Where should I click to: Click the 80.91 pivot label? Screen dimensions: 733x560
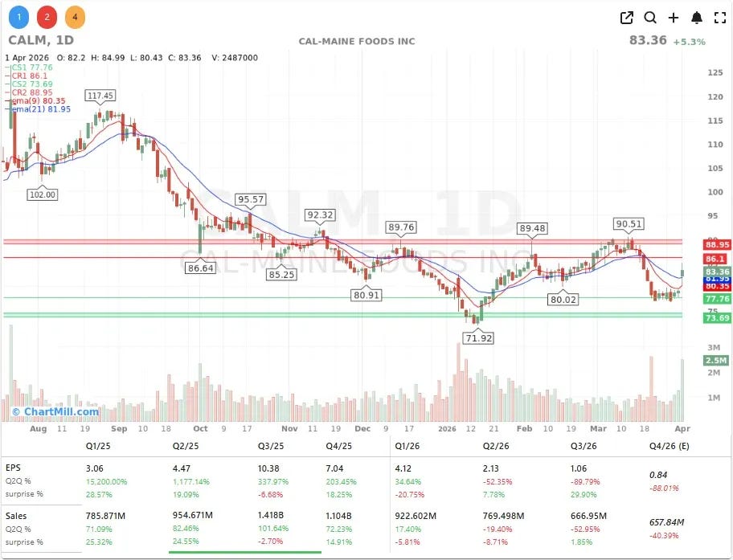366,295
